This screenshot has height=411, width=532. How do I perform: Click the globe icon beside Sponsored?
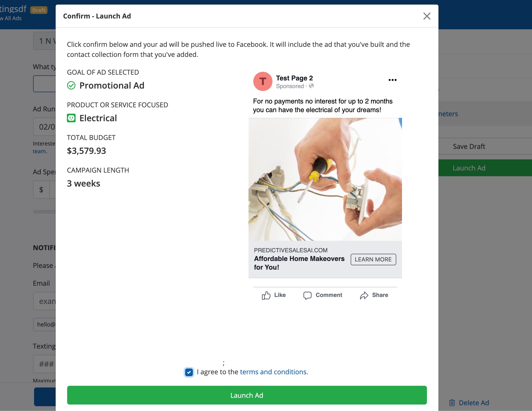311,86
